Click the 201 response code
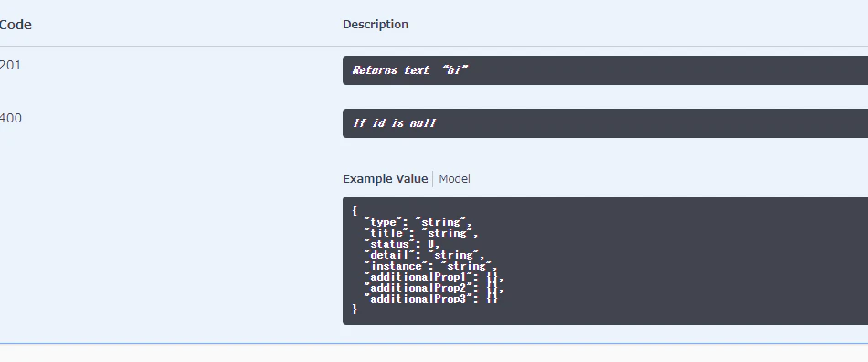Screen dimensions: 868x362 (11, 65)
